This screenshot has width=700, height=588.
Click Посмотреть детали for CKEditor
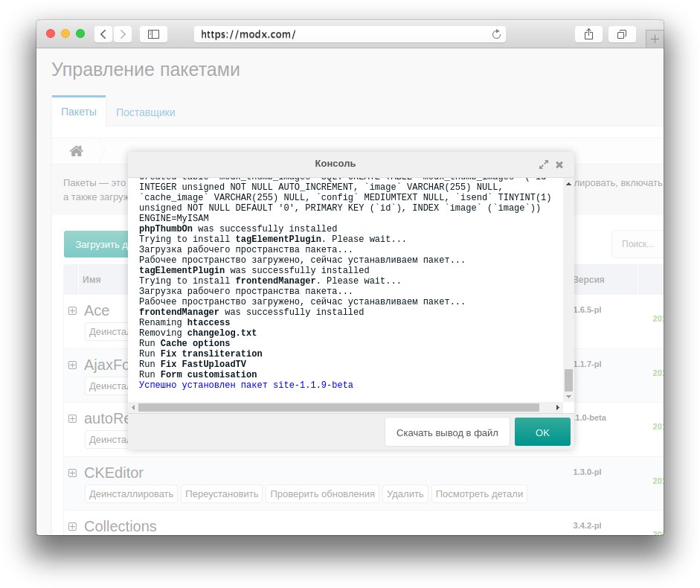point(479,493)
